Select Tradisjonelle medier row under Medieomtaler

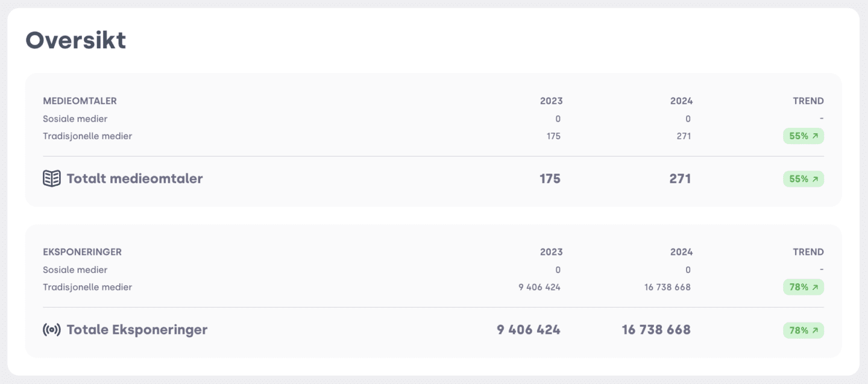click(433, 136)
